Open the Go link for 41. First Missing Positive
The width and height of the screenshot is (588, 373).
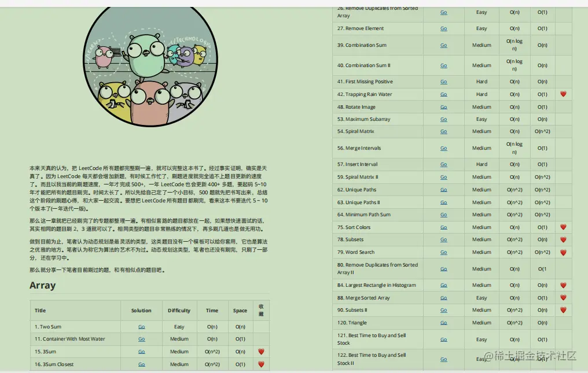444,82
